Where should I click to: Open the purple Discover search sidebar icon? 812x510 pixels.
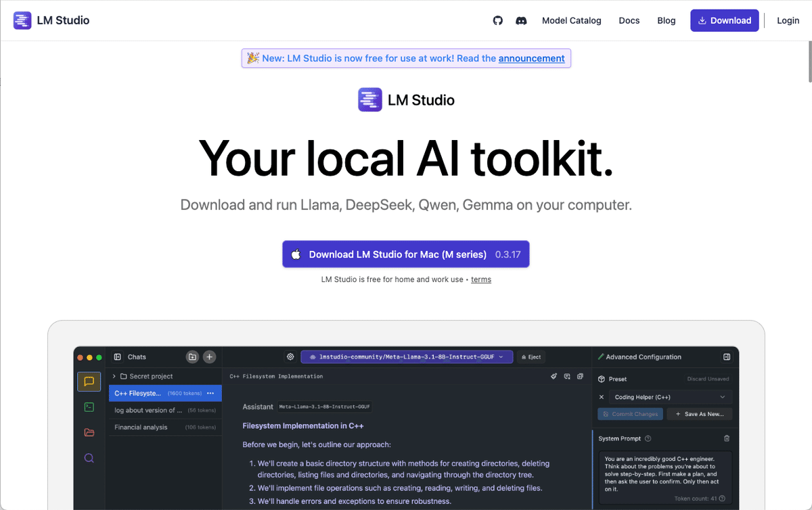point(89,457)
